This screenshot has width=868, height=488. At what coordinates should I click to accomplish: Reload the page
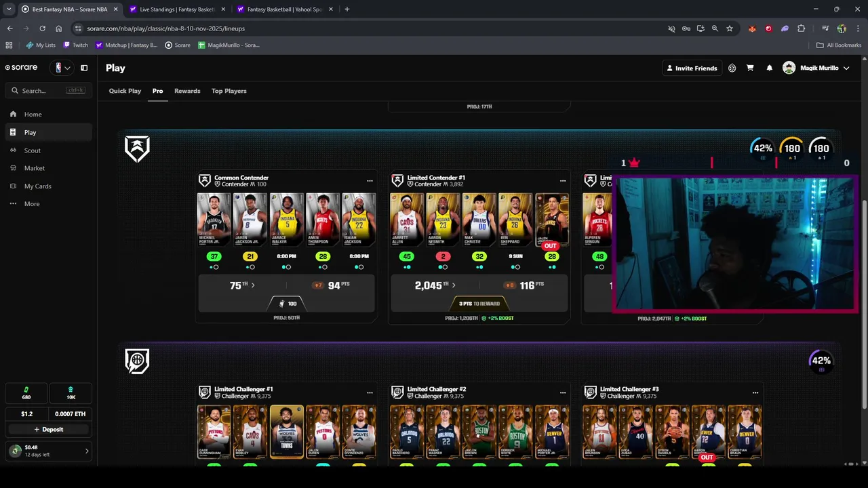[42, 28]
